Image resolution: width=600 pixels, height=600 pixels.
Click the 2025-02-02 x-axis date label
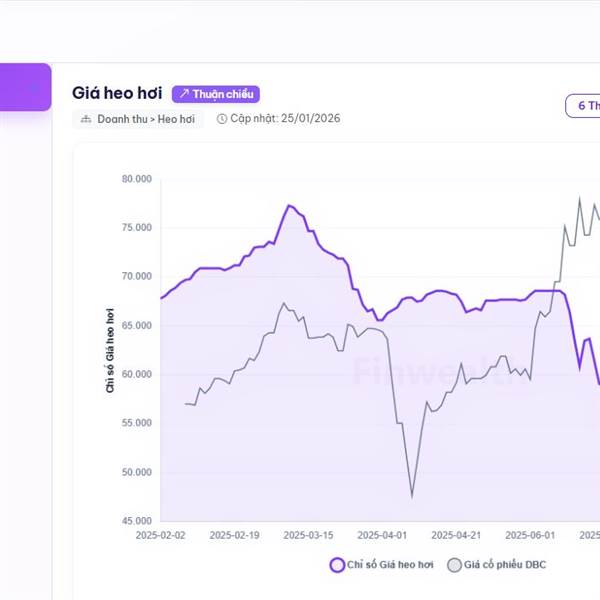[160, 535]
